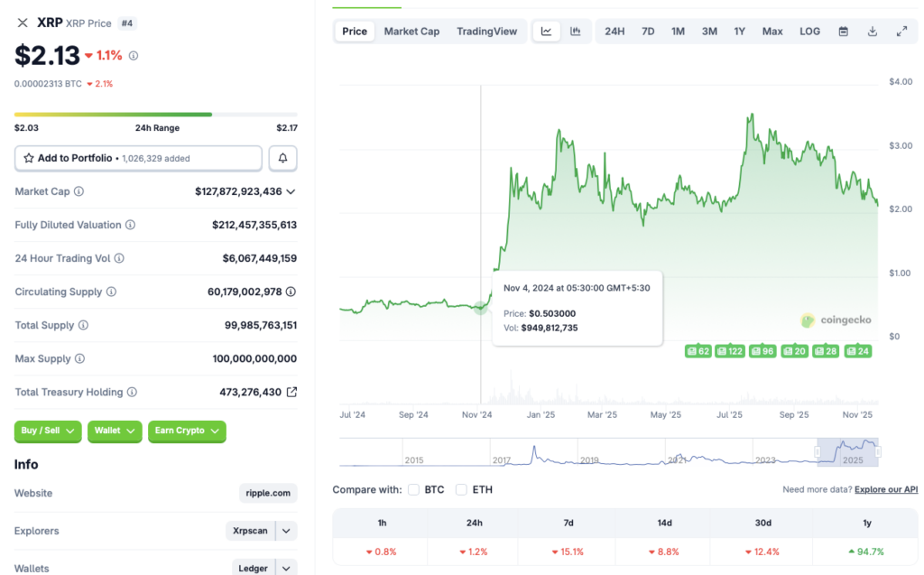924x575 pixels.
Task: Click the price alert bell icon
Action: (282, 158)
